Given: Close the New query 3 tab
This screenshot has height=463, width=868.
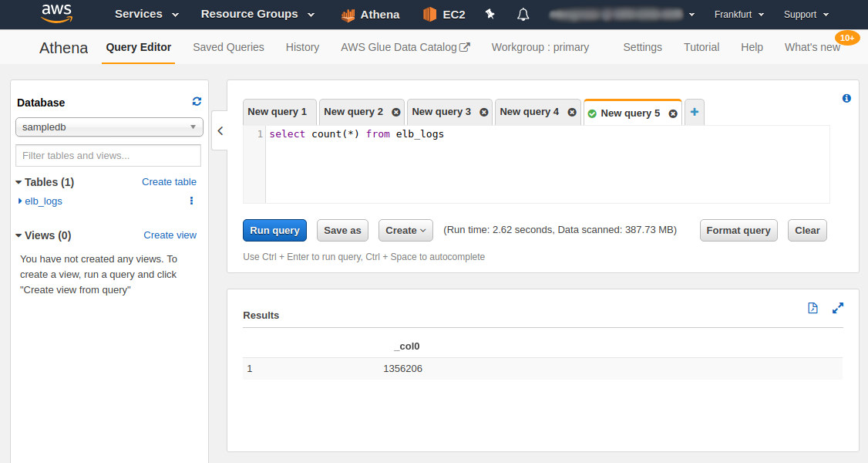Looking at the screenshot, I should 484,112.
